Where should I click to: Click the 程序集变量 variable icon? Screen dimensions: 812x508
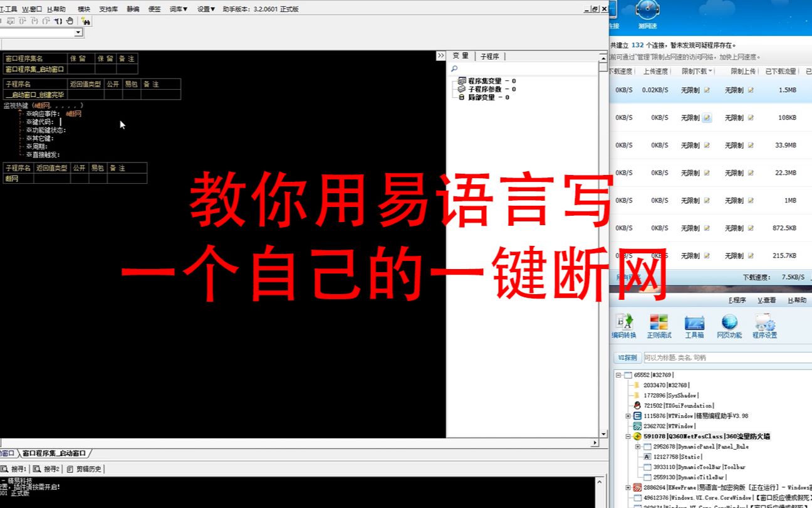click(x=462, y=81)
